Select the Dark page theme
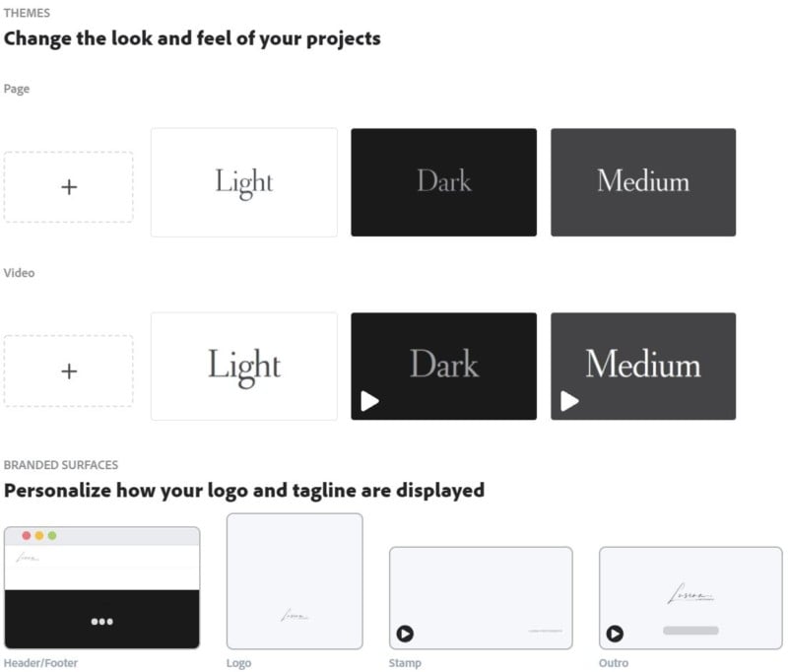 443,182
